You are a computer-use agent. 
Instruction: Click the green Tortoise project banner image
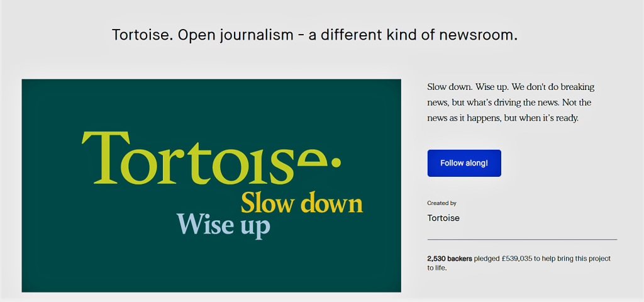coord(126,252)
